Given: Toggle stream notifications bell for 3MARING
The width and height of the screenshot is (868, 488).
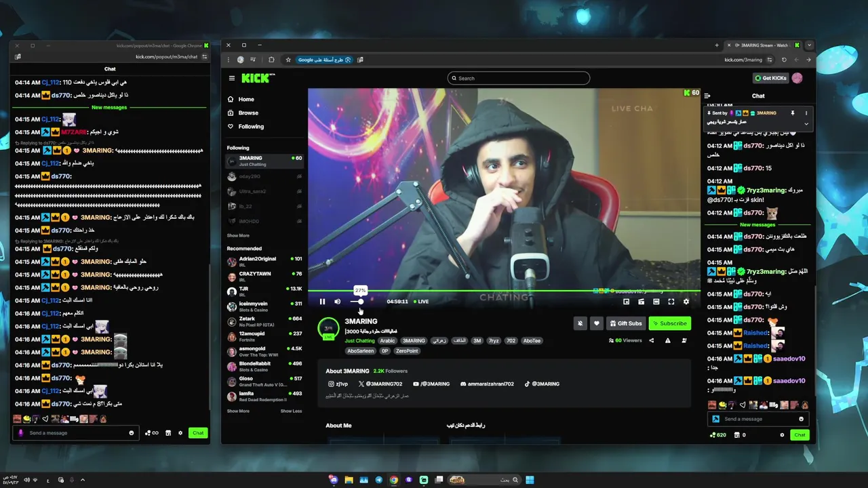Looking at the screenshot, I should point(580,323).
